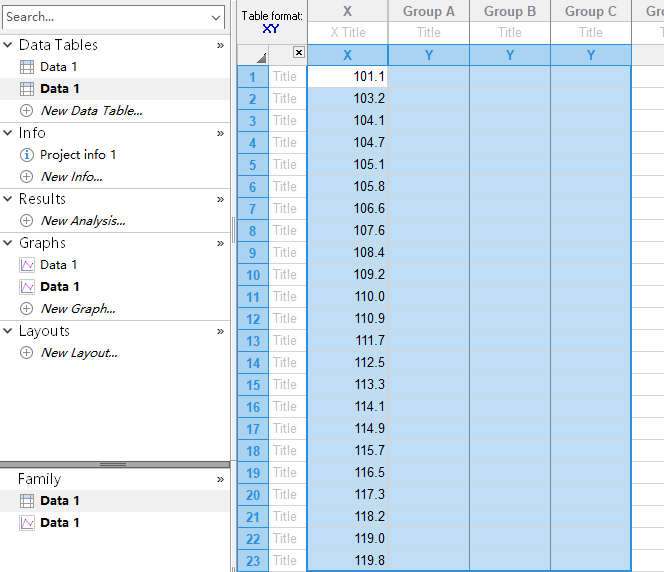The height and width of the screenshot is (572, 664).
Task: Collapse the Graphs section
Action: [8, 243]
